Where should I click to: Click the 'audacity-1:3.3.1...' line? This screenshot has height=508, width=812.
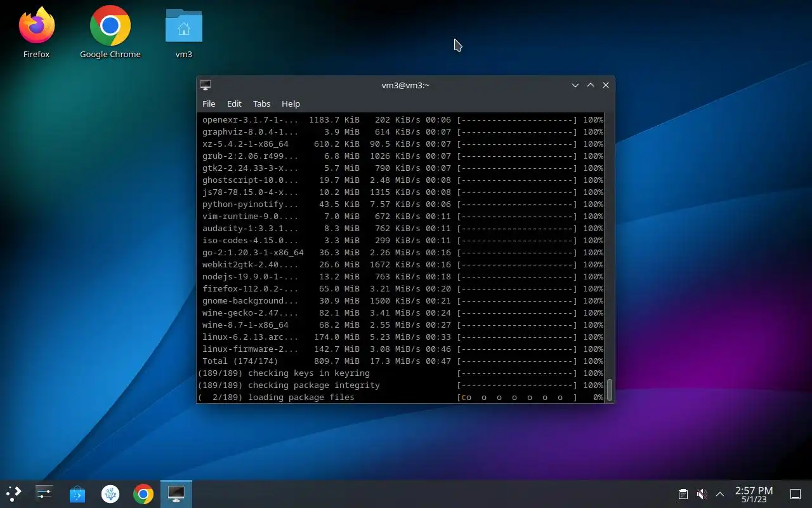click(x=402, y=229)
